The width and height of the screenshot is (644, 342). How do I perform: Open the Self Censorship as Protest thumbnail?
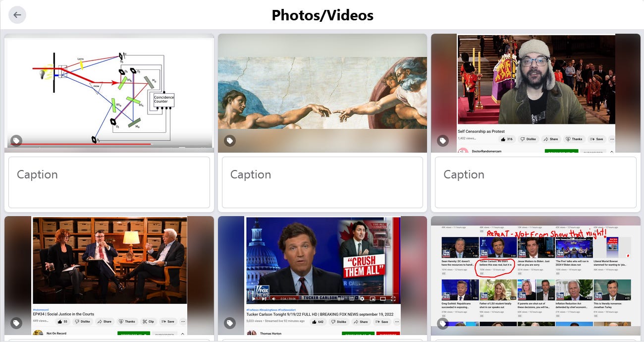(x=536, y=93)
